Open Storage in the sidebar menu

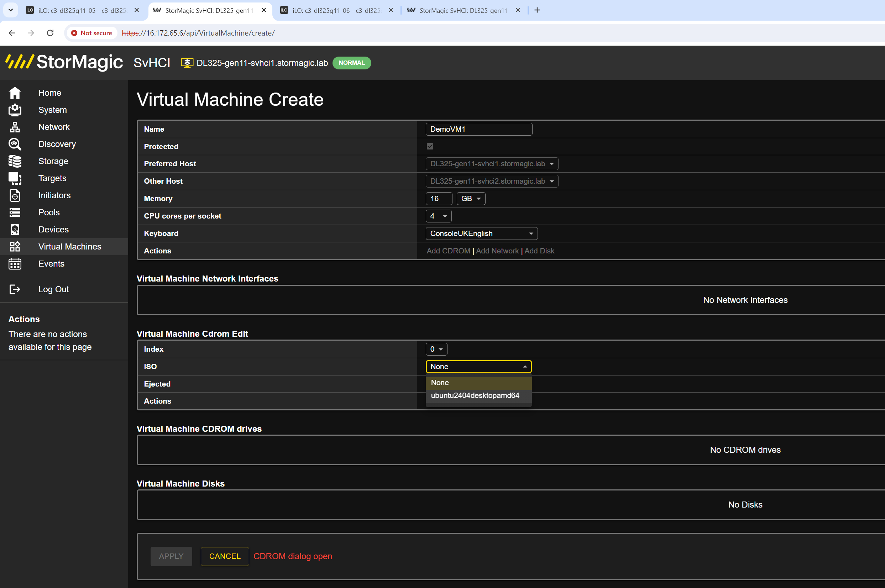tap(53, 161)
